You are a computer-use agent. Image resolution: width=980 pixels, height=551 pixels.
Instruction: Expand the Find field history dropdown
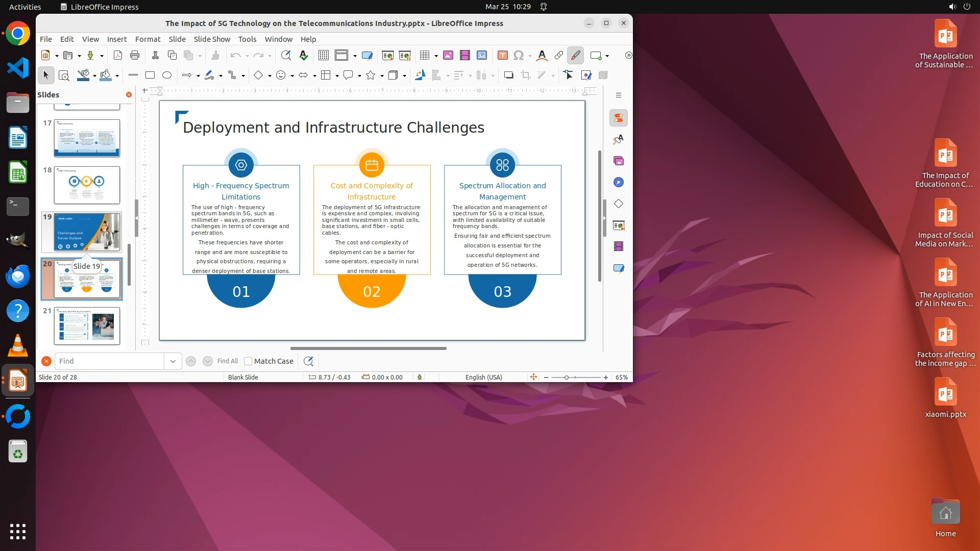click(x=173, y=361)
